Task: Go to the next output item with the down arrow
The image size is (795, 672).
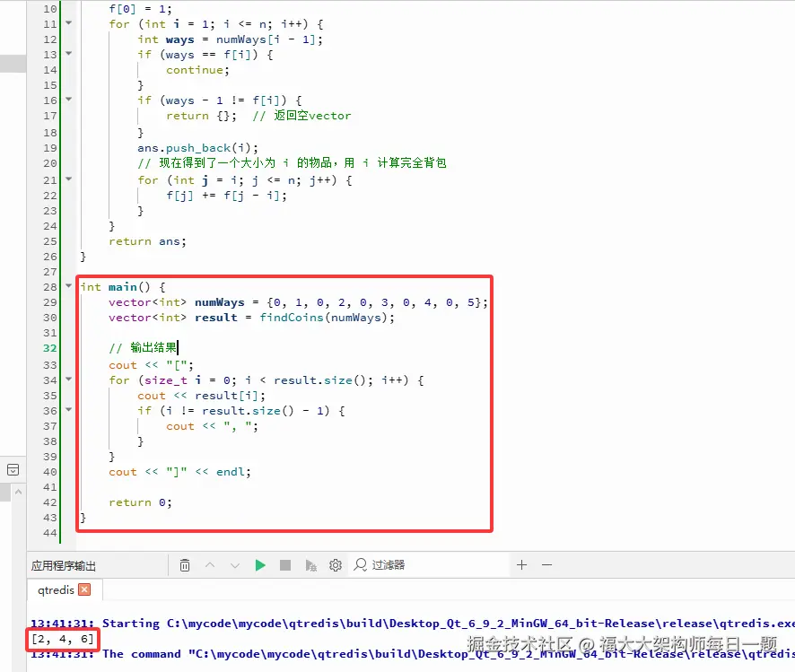Action: point(235,565)
